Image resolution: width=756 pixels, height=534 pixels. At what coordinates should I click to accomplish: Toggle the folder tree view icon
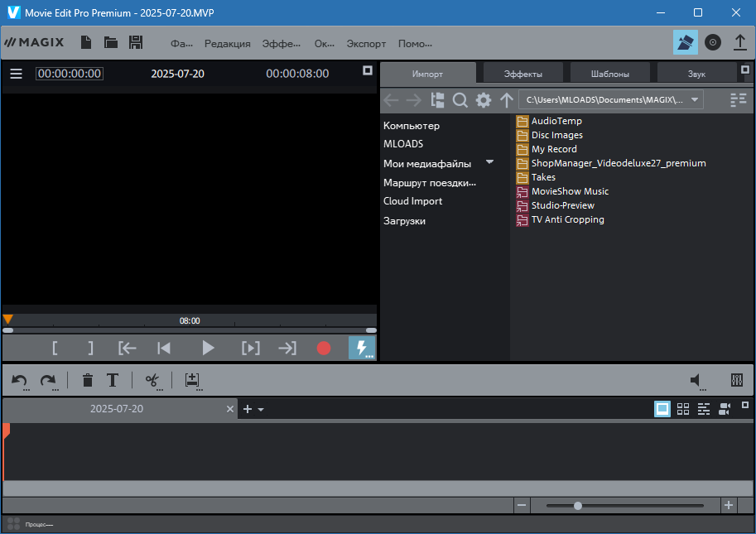click(437, 100)
